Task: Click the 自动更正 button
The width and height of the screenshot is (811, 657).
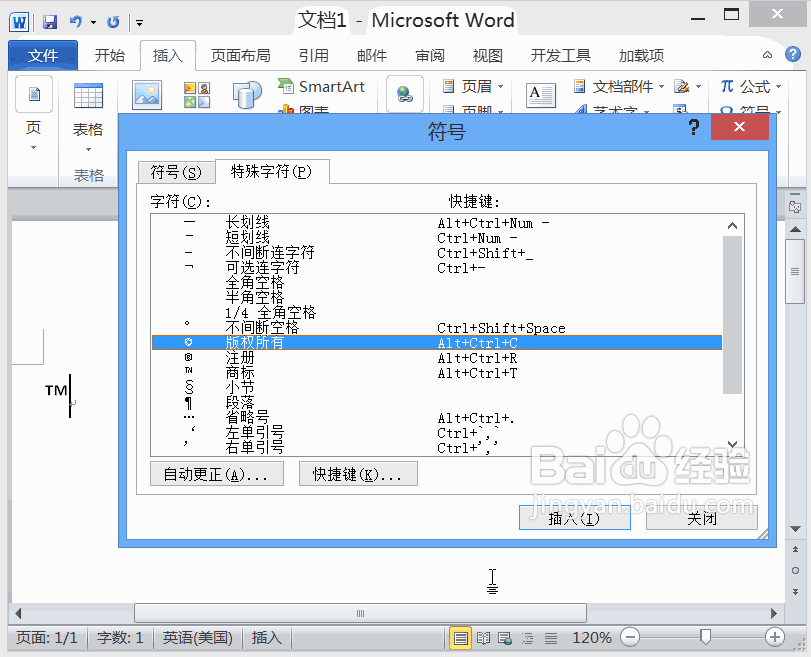Action: (x=216, y=473)
